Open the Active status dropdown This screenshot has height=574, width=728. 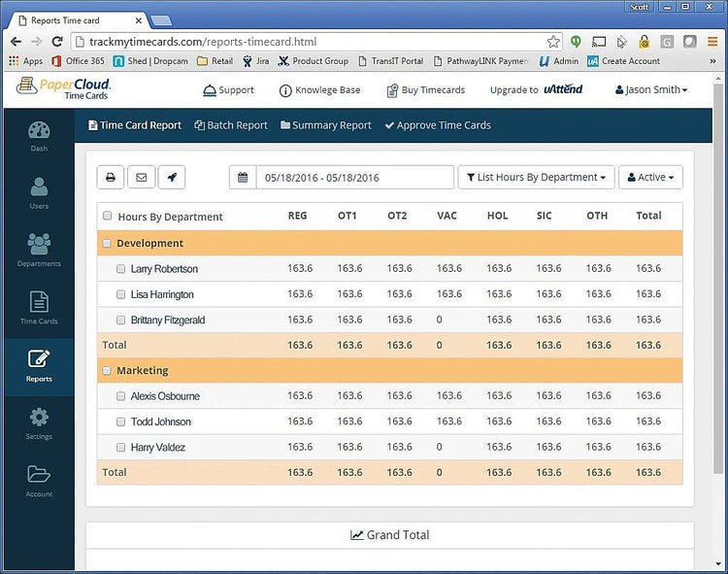(650, 178)
